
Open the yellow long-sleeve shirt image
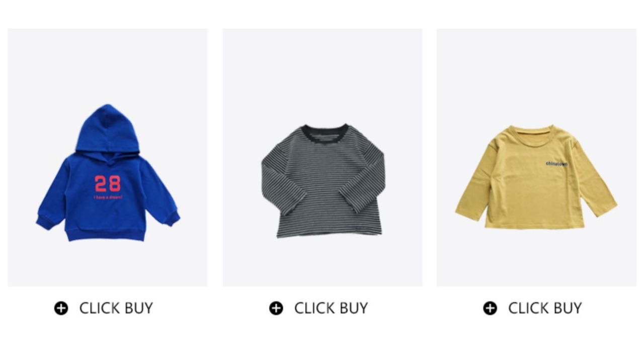pos(536,158)
